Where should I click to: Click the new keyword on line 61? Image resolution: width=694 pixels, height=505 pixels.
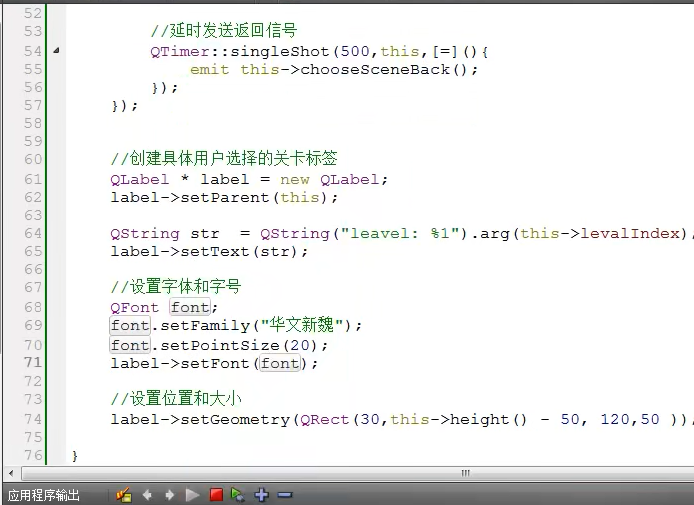coord(295,180)
